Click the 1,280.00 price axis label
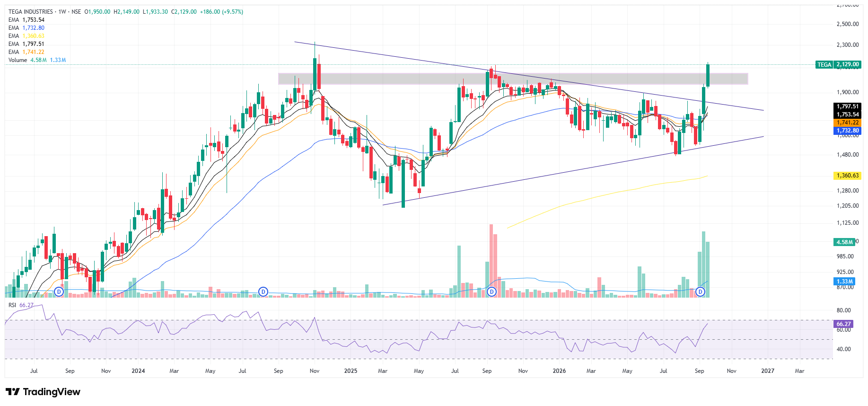 (848, 191)
